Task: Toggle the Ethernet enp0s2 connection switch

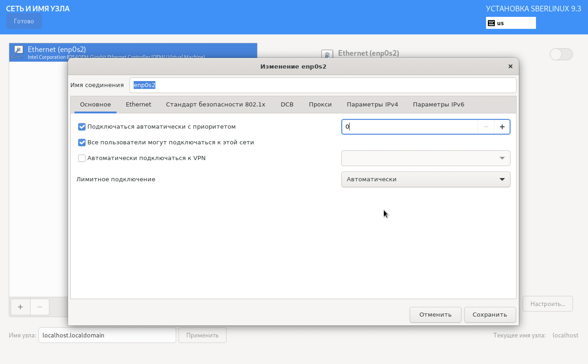Action: click(561, 54)
